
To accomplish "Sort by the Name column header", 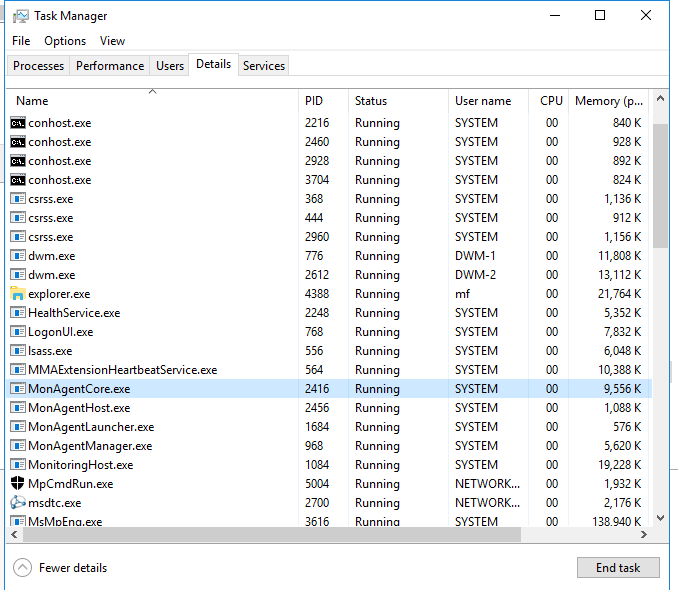I will 153,101.
